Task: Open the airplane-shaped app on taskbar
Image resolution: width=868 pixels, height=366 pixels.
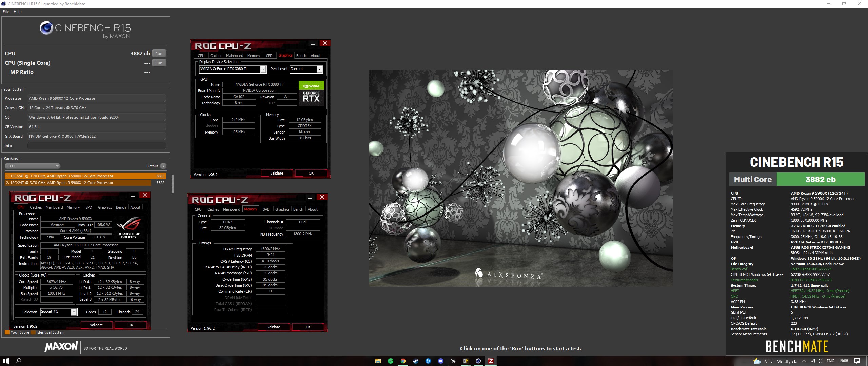Action: point(453,361)
